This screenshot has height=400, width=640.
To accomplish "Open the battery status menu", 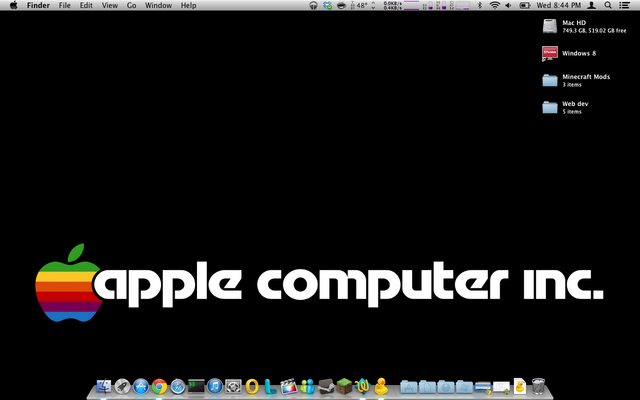I will coord(524,5).
